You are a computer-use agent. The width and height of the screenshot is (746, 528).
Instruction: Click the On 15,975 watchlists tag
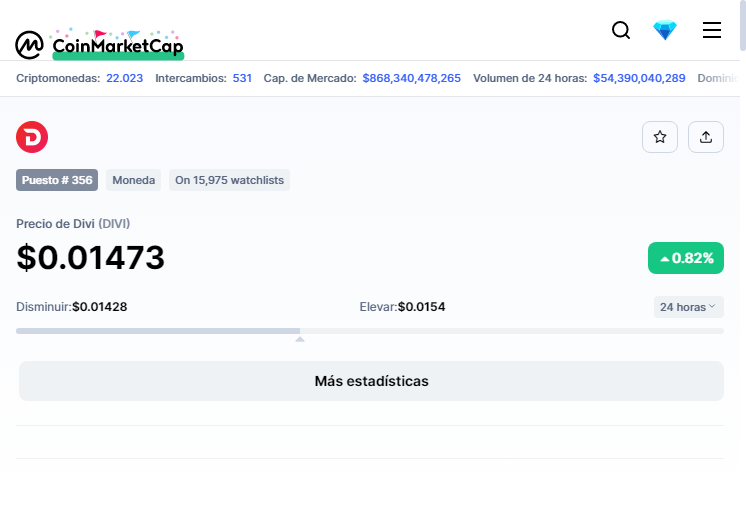pos(229,180)
